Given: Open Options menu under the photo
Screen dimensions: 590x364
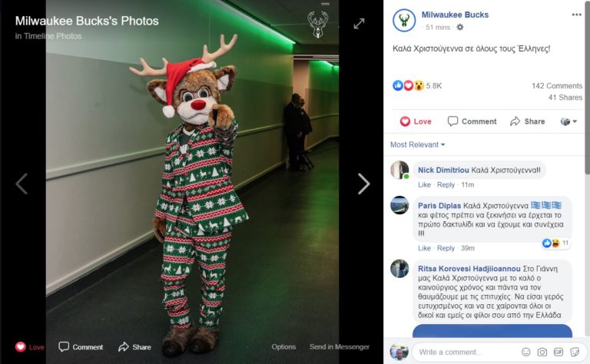Looking at the screenshot, I should pos(283,347).
